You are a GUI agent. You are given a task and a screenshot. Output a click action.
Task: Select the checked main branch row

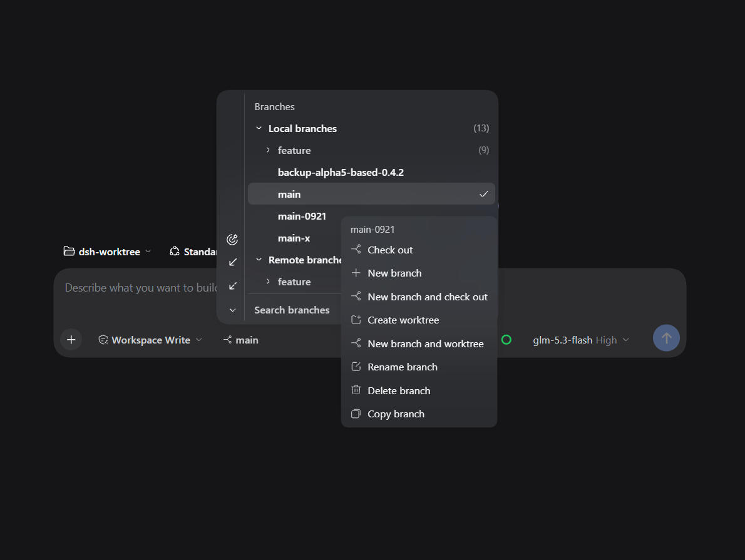(x=371, y=194)
